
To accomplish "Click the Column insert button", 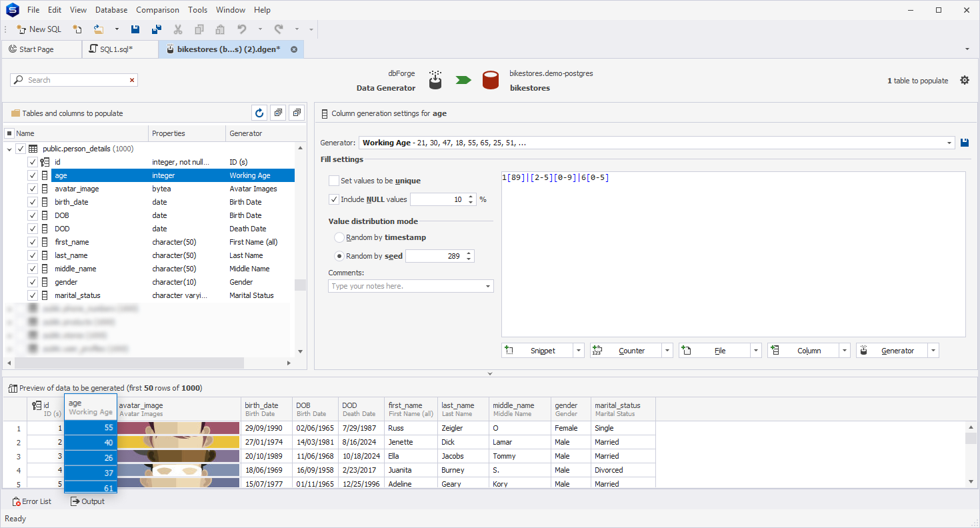I will tap(803, 351).
